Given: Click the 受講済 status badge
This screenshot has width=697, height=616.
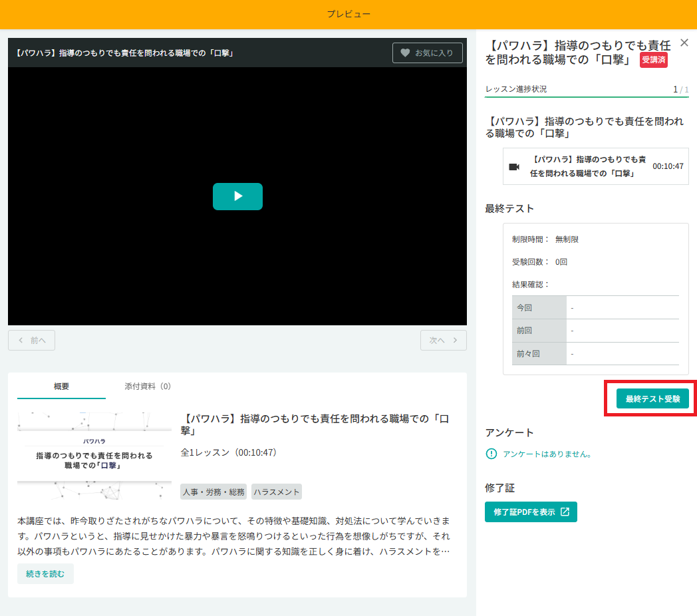Looking at the screenshot, I should click(x=653, y=60).
